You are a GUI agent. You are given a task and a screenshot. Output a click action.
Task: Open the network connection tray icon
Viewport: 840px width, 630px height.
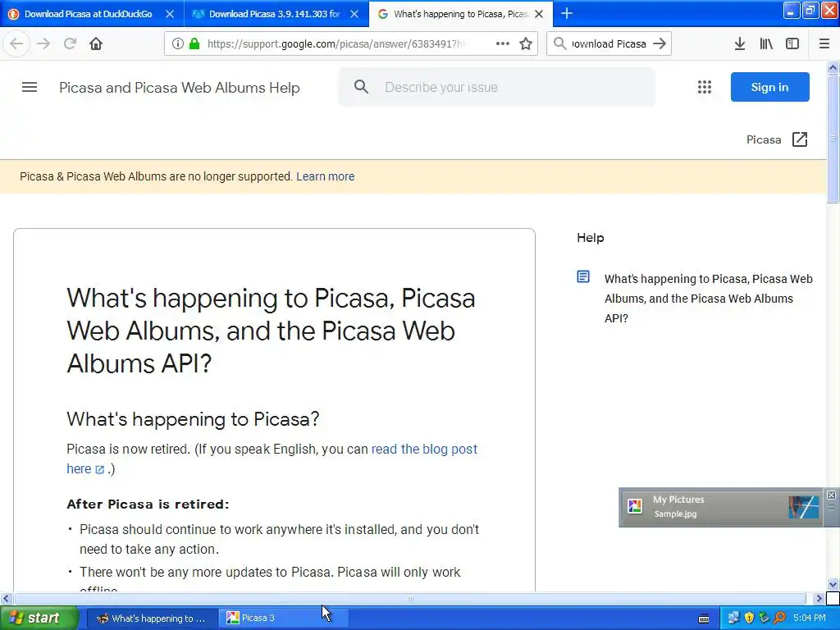(x=733, y=619)
